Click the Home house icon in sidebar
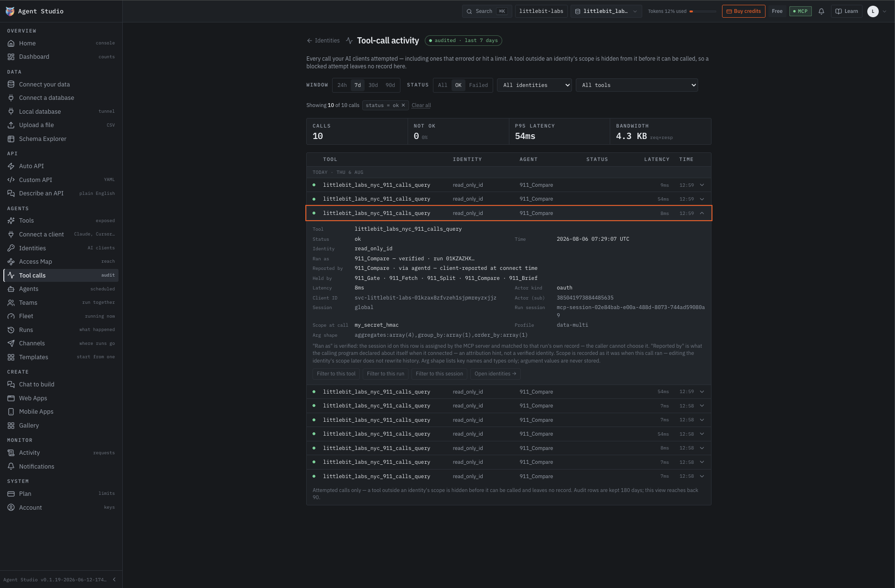895x588 pixels. 11,43
